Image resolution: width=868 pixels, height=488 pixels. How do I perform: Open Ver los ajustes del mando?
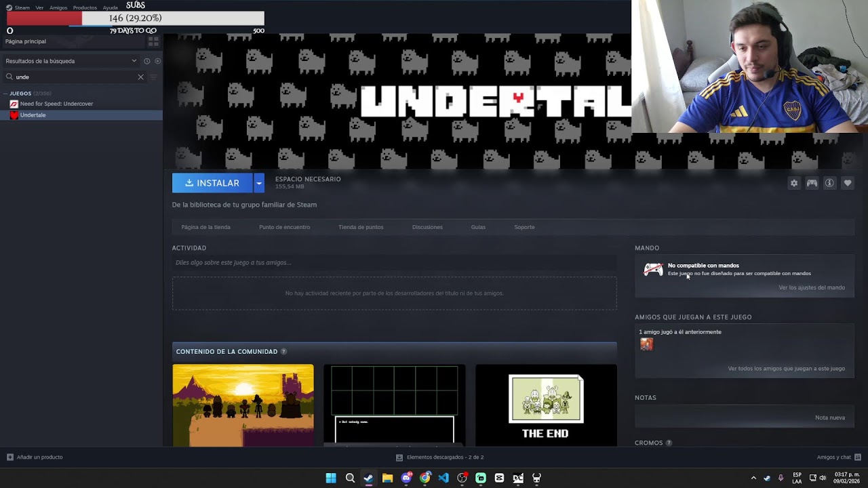812,287
